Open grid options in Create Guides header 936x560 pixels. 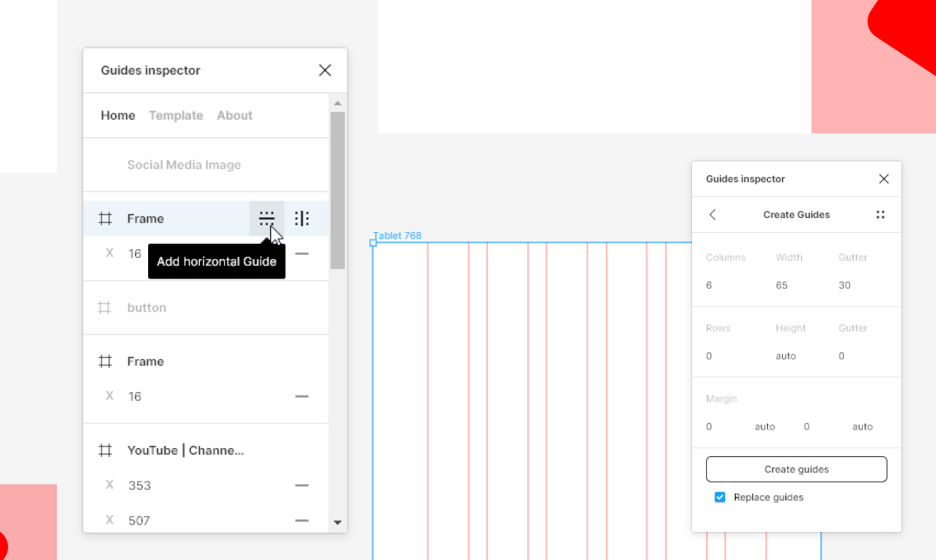click(881, 214)
